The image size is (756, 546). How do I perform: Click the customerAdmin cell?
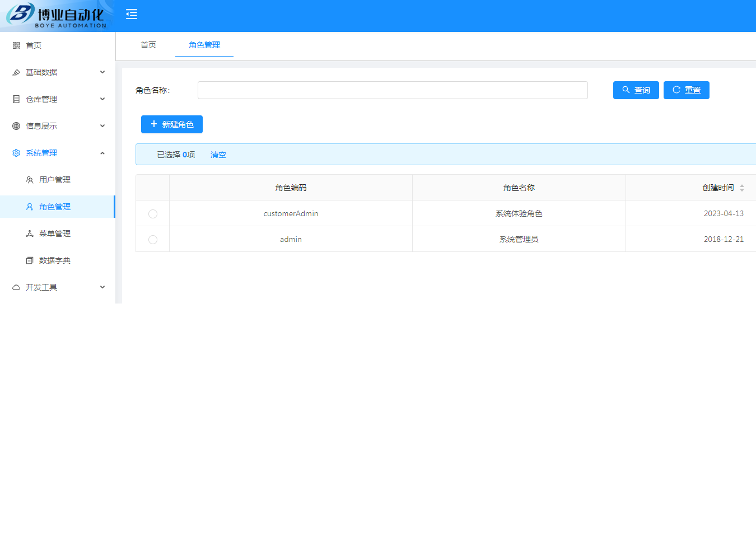click(x=291, y=213)
